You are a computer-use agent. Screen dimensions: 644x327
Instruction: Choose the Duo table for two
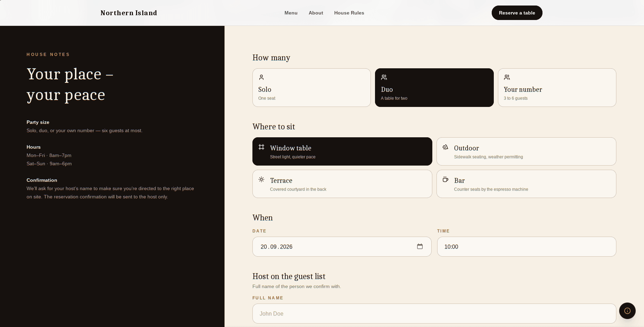434,88
